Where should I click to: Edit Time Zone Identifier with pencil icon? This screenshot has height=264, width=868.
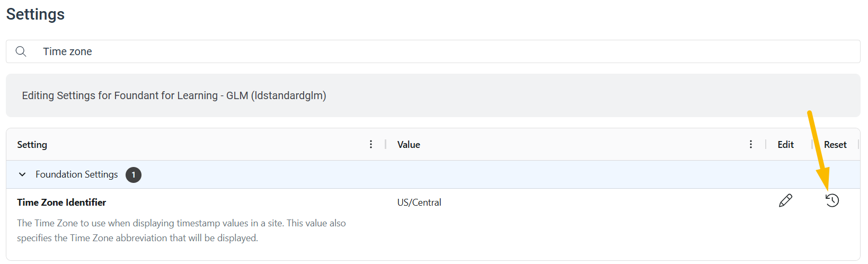coord(786,200)
